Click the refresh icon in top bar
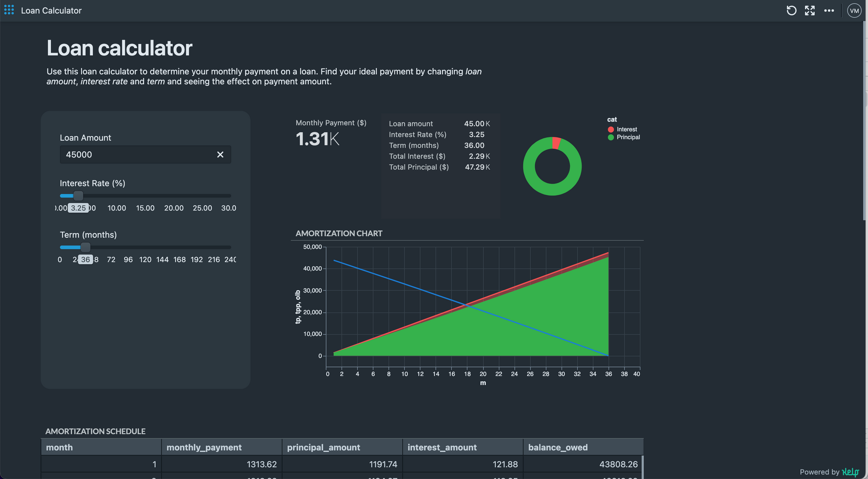This screenshot has width=868, height=479. click(791, 10)
